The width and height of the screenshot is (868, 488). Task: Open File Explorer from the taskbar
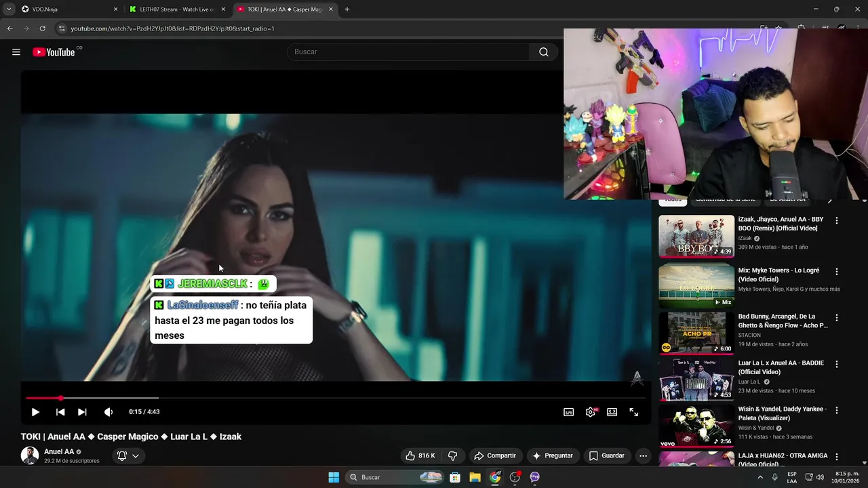(x=475, y=477)
